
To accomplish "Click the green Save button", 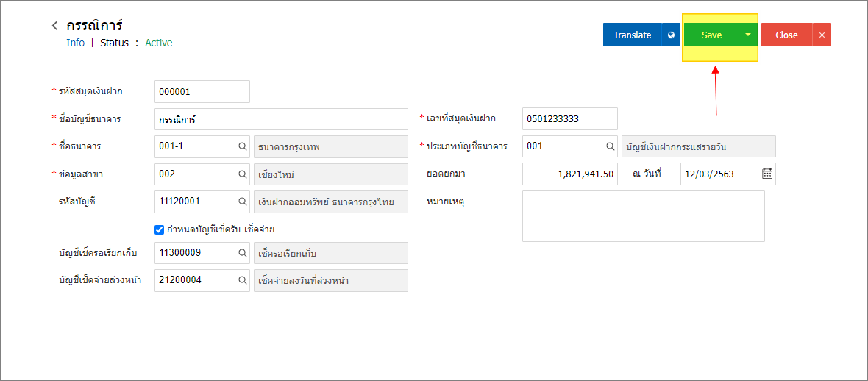I will coord(711,35).
